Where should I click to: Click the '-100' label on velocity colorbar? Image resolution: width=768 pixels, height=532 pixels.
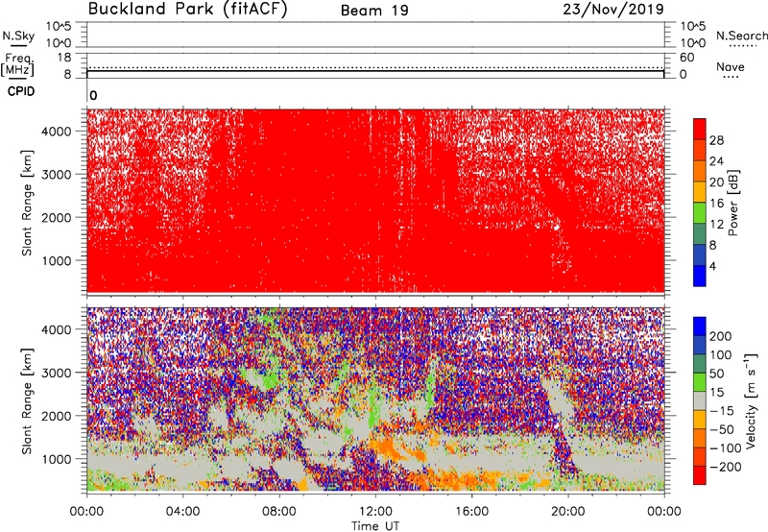coord(726,448)
